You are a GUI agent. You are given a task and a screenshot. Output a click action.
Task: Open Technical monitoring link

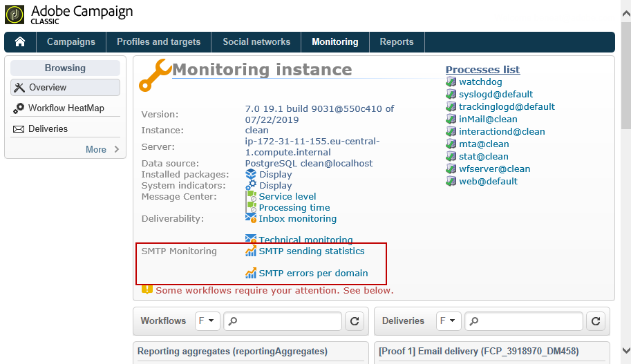click(x=305, y=240)
